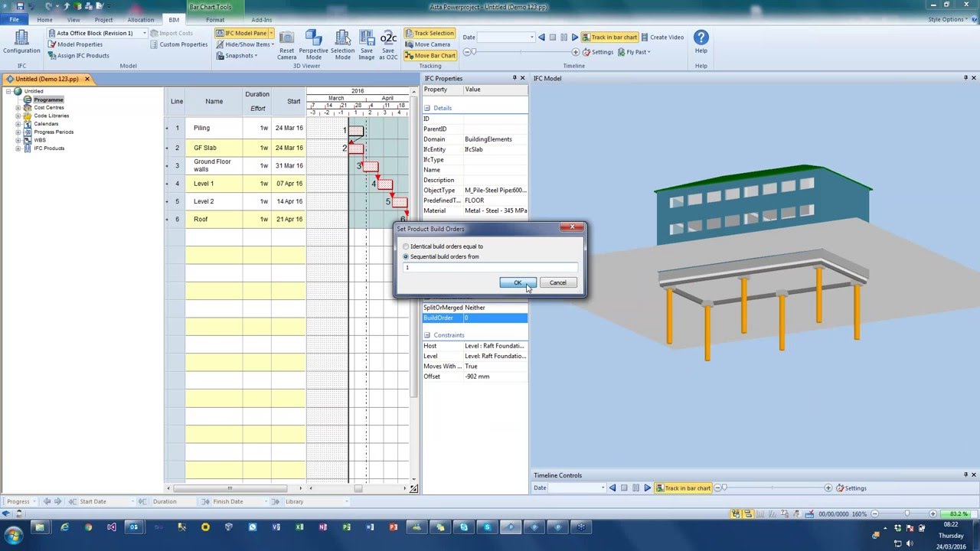Select the IFC Products tree node

click(49, 148)
